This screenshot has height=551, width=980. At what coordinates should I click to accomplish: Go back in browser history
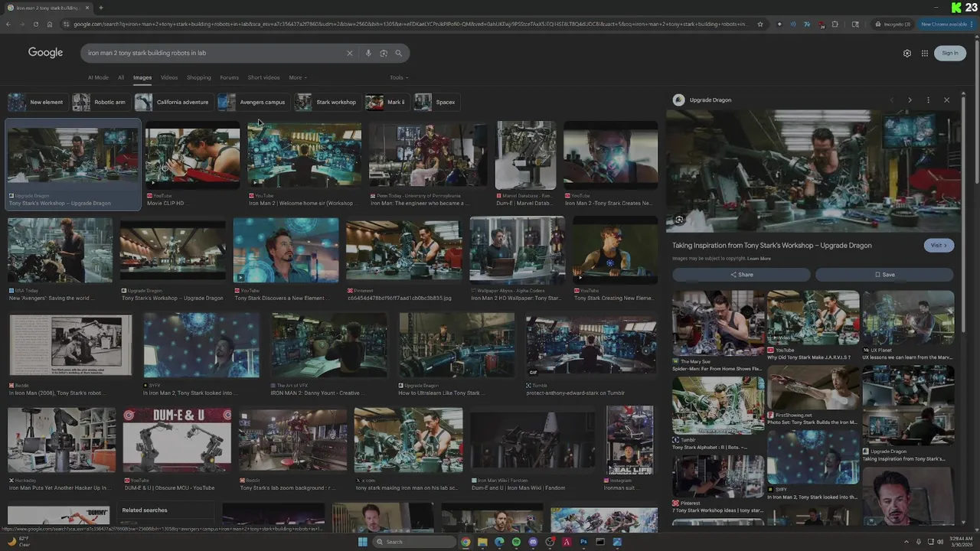coord(8,24)
